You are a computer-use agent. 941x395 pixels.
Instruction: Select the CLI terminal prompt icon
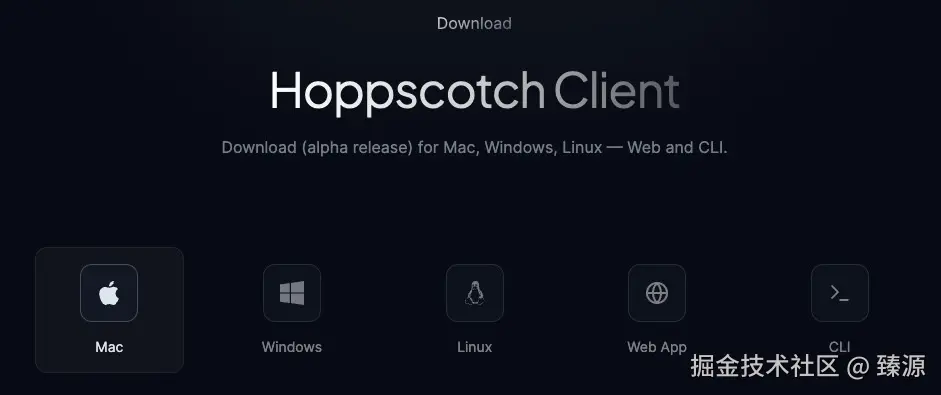840,293
